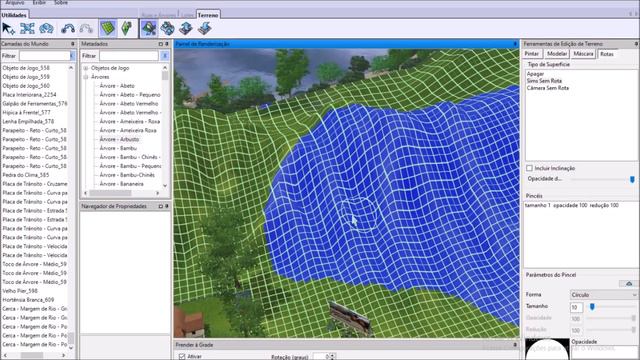Viewport: 640px width, 360px height.
Task: Click the undo arrow icon
Action: tap(68, 29)
